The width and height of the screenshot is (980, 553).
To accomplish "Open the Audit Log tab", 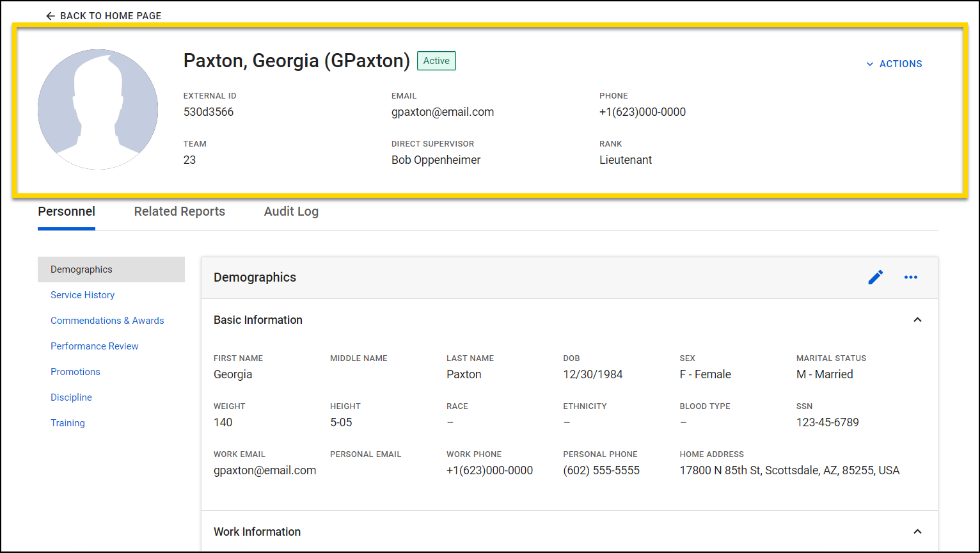I will [291, 211].
